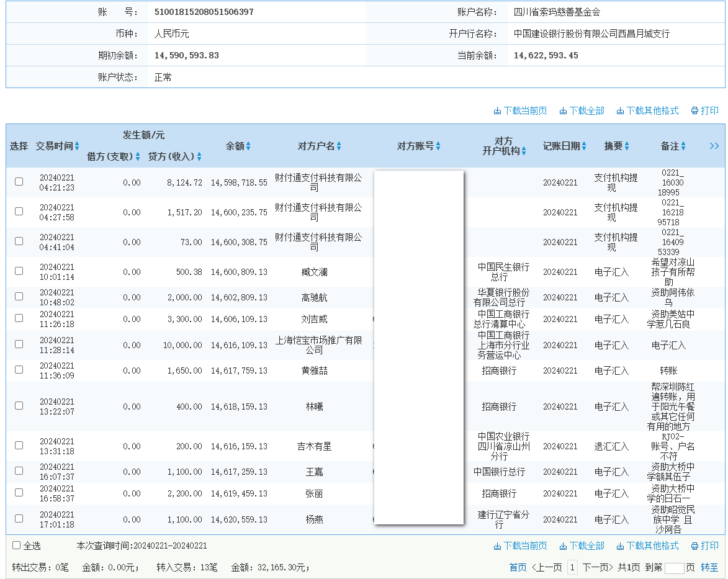Click account number 51001815208051506397

pyautogui.click(x=204, y=12)
